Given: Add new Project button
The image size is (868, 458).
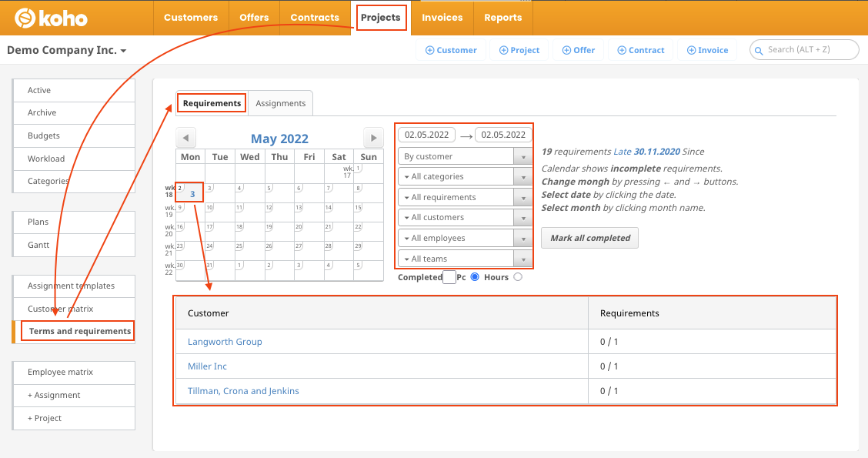Looking at the screenshot, I should [519, 50].
